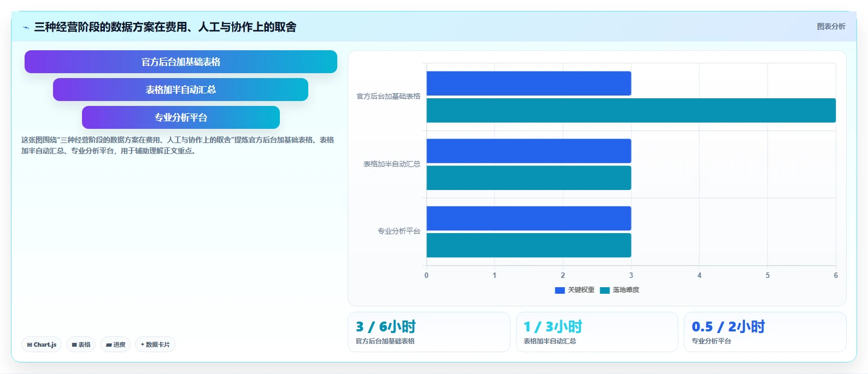Open the 3 / 6小时 data card
Screen dimensions: 868x374
pyautogui.click(x=429, y=332)
